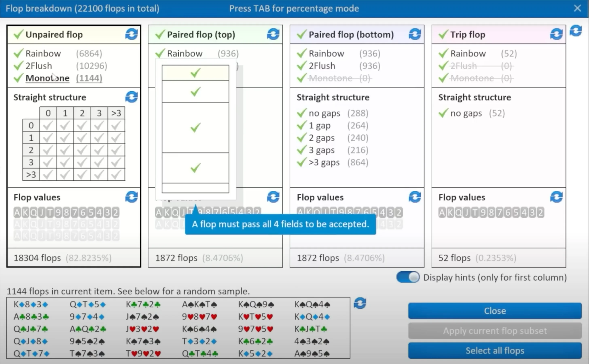Reset the Unpaired flop header refresh icon
Viewport: 589px width, 364px height.
point(131,34)
